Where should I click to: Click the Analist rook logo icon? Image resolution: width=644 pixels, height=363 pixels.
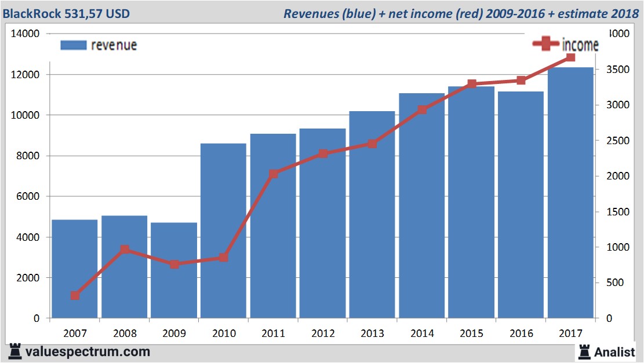pos(584,352)
